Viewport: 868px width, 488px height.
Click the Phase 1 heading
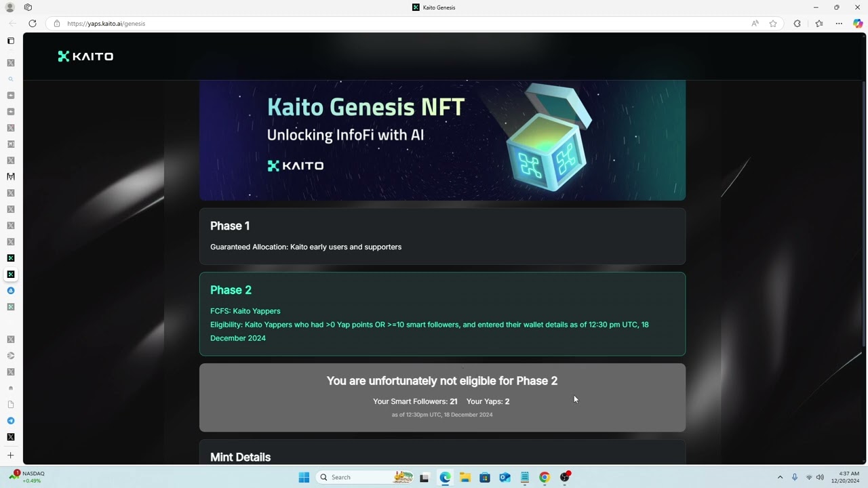[x=230, y=226]
